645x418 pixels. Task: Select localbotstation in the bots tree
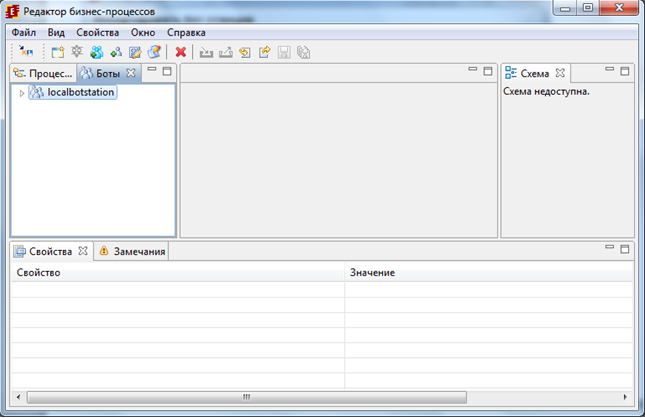(81, 92)
